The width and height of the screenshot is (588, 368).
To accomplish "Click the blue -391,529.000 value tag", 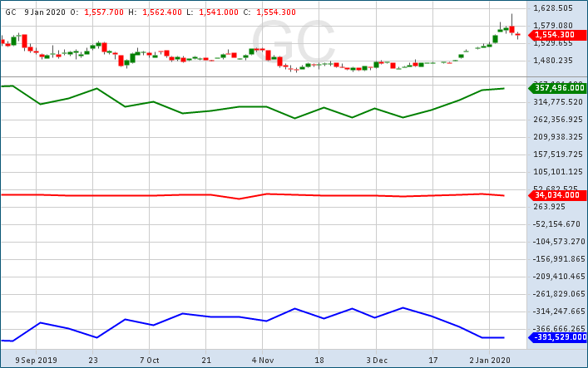I will point(557,337).
